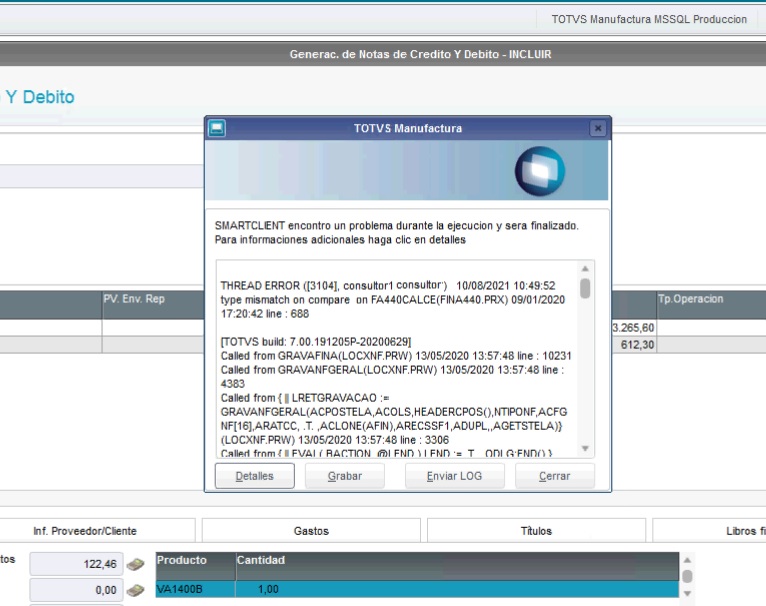Close the TOTVS Manufactura error dialog
The image size is (766, 606).
click(597, 129)
